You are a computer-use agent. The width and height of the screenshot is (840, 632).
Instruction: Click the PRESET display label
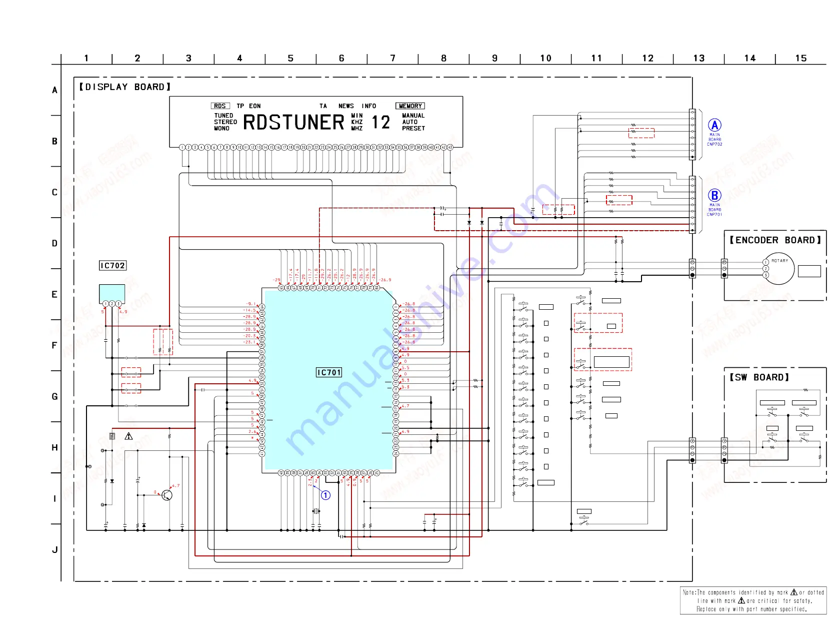pyautogui.click(x=413, y=129)
